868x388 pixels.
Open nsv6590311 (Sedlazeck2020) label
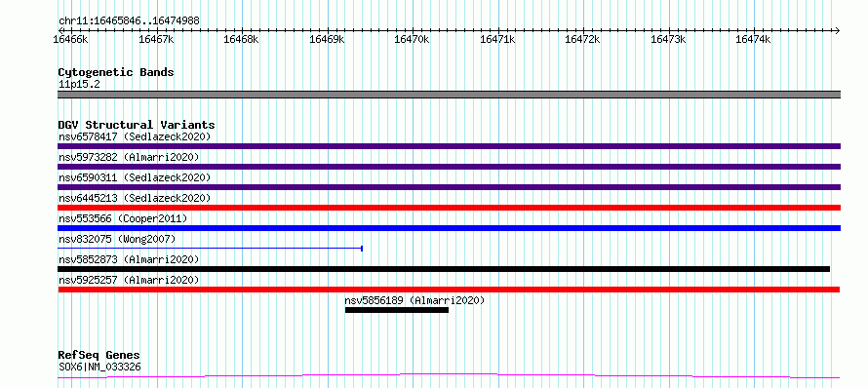[135, 177]
